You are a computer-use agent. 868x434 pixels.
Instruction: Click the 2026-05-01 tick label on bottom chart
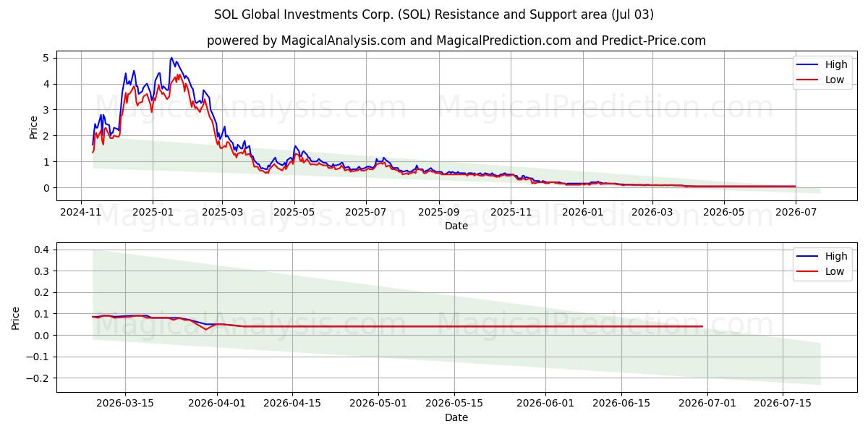coord(378,404)
